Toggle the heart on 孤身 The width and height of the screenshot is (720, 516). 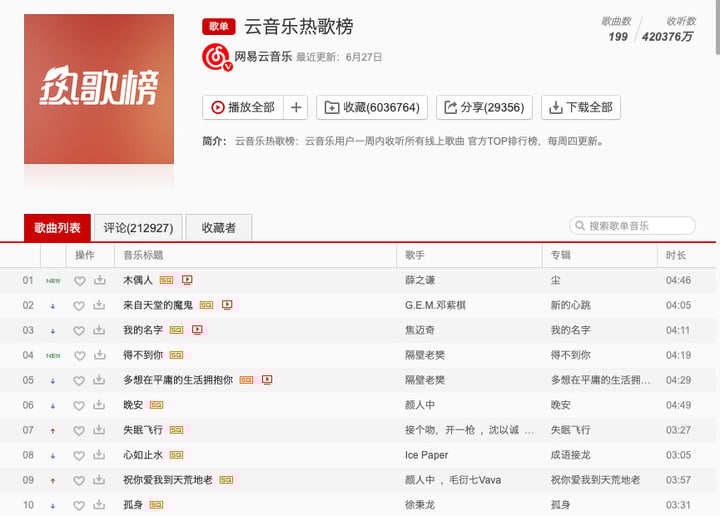tap(79, 505)
